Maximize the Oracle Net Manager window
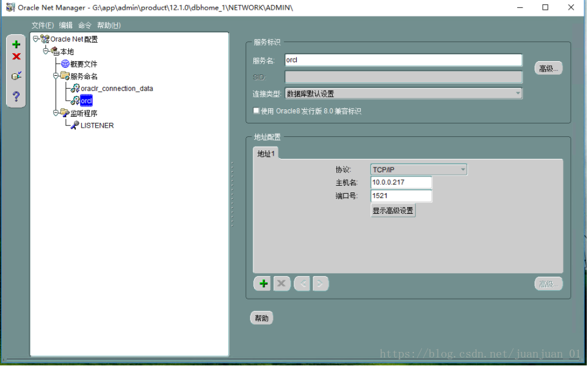Image resolution: width=588 pixels, height=366 pixels. click(x=545, y=7)
